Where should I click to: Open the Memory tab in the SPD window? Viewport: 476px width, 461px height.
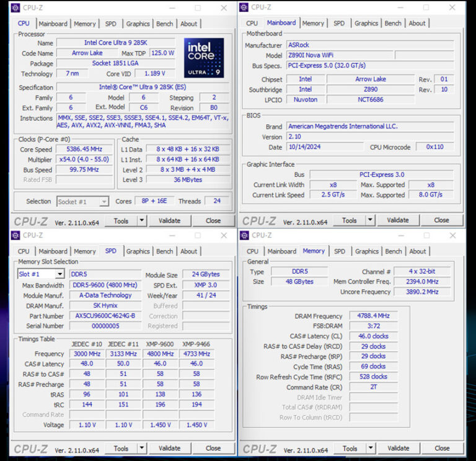click(x=85, y=251)
